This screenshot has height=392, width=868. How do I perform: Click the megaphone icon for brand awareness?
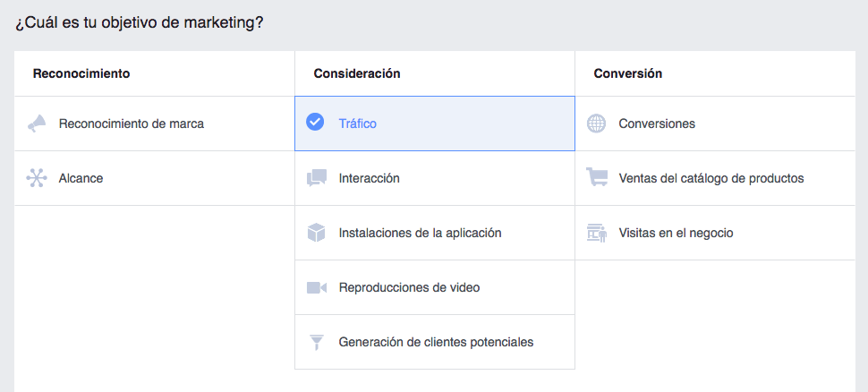coord(37,124)
